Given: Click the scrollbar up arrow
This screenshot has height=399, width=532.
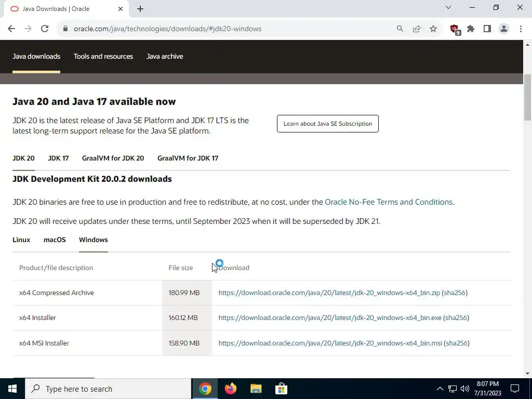Looking at the screenshot, I should [x=527, y=45].
